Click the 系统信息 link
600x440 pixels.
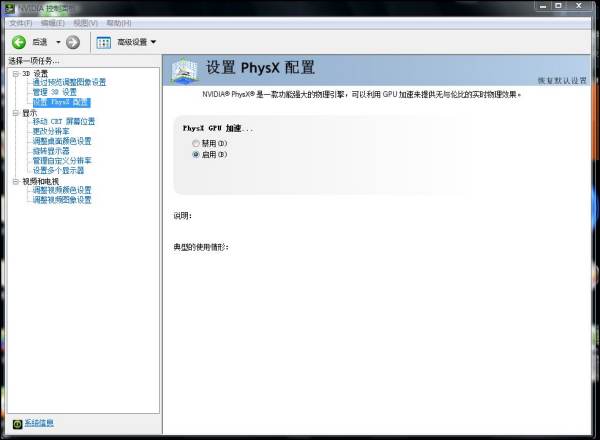click(39, 423)
